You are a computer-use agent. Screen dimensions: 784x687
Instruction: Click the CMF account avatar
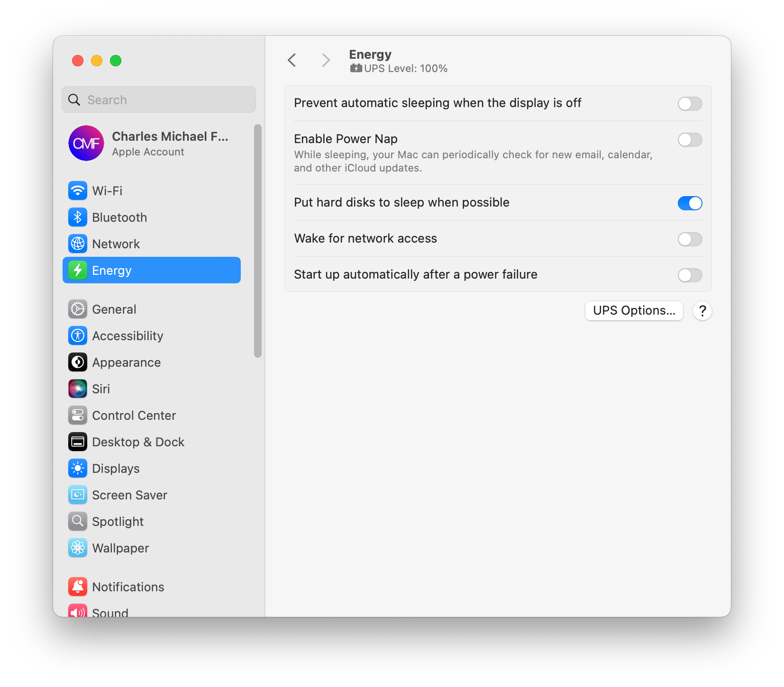pos(86,143)
